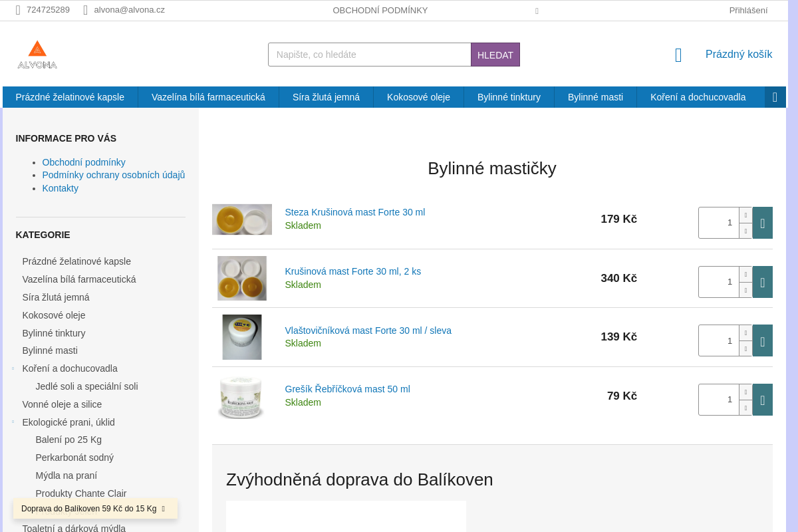Collapse the Koření a dochucovadla sidebar category
Viewport: 798px width, 532px height.
(x=13, y=368)
